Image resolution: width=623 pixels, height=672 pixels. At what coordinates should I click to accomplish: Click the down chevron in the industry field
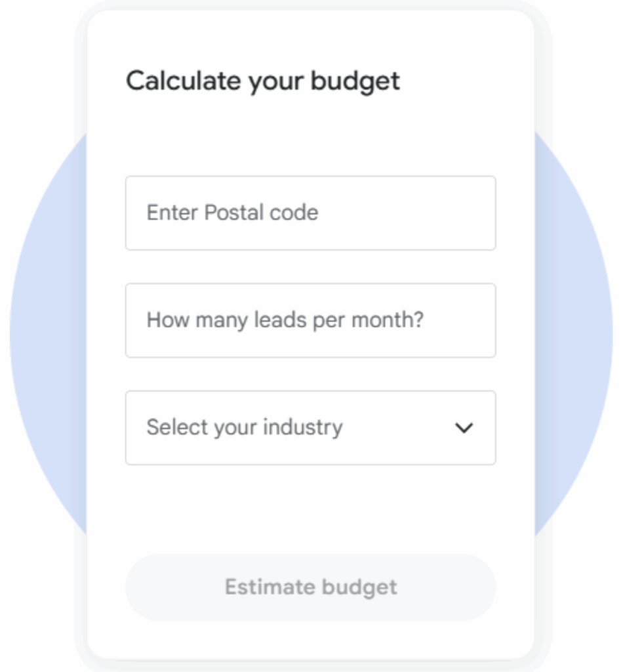click(464, 428)
